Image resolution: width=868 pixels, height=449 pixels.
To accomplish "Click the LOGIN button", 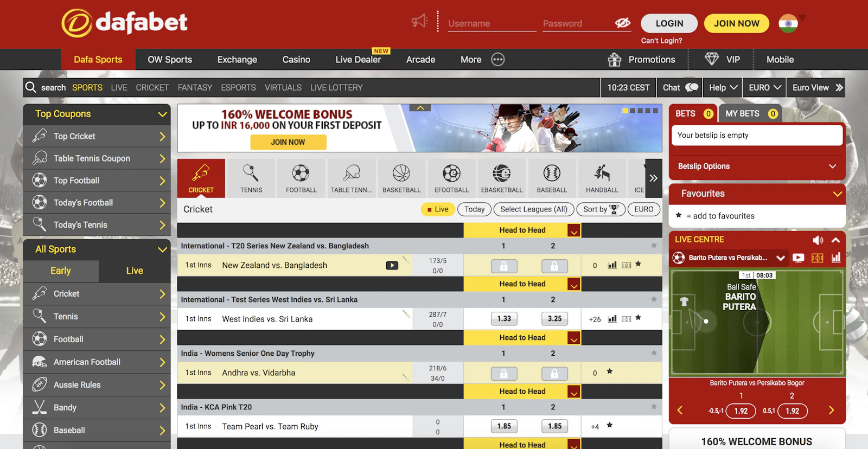I will click(669, 23).
